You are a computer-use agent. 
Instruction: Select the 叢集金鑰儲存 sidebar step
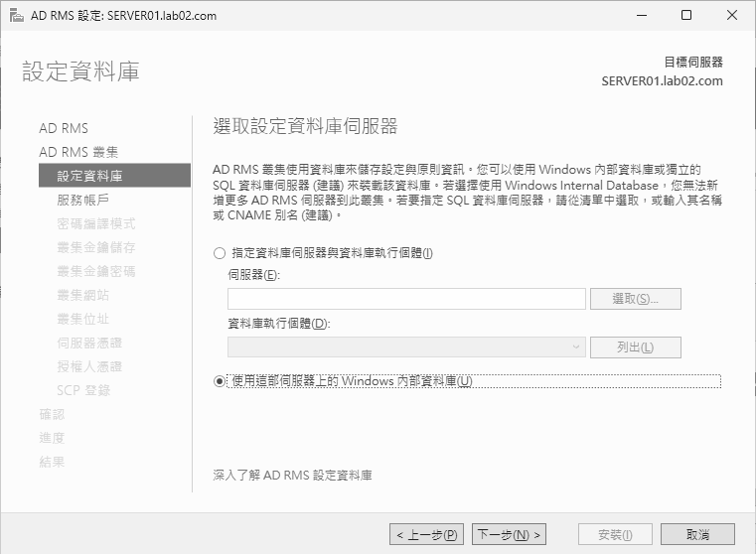96,247
